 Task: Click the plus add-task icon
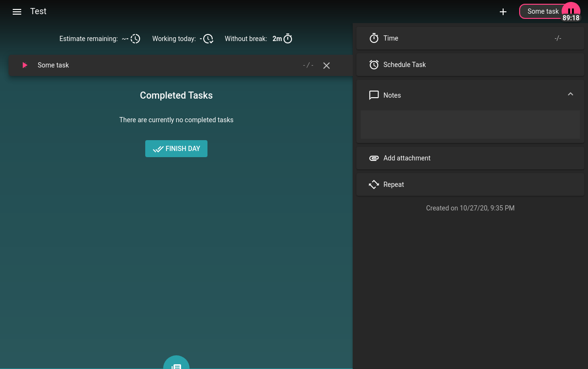503,12
